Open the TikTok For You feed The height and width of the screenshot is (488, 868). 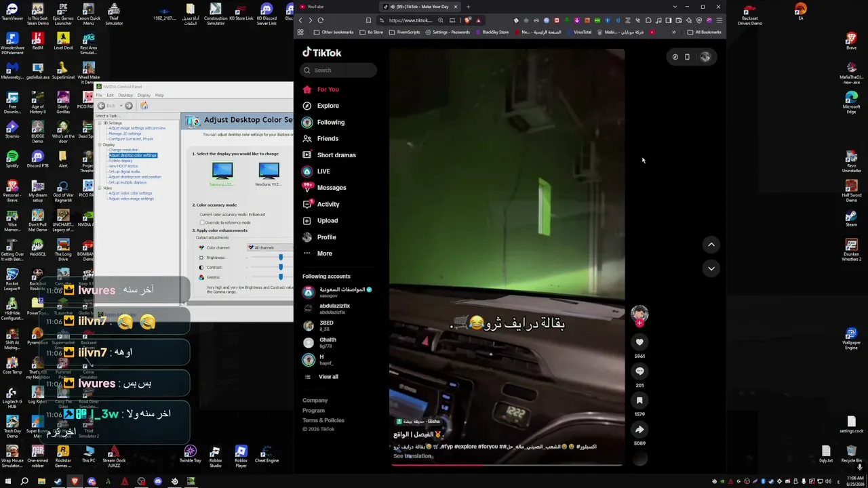coord(321,89)
